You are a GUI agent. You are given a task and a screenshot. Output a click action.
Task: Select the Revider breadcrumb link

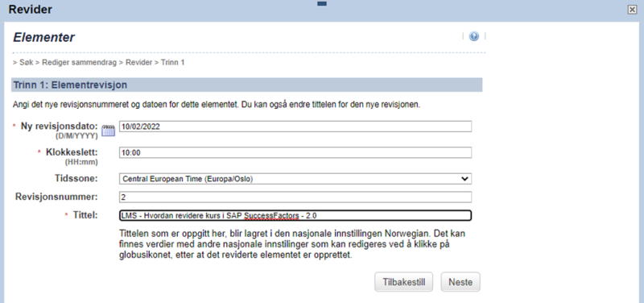tap(138, 63)
